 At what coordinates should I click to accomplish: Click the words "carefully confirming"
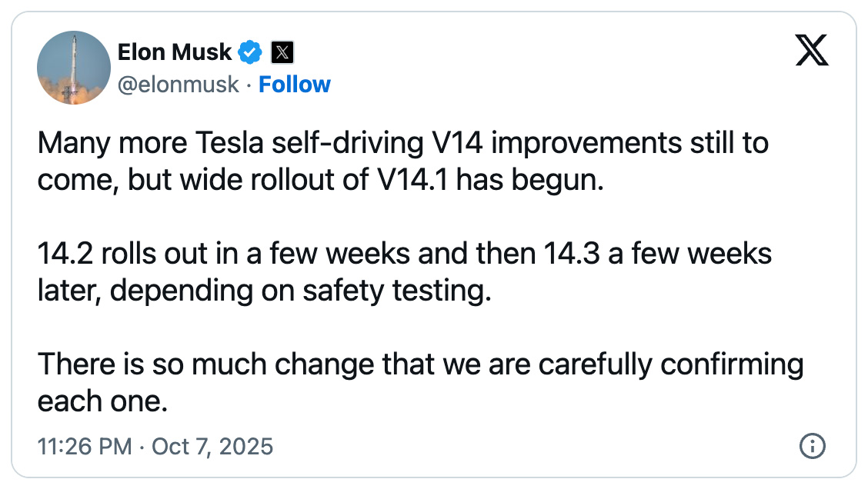[670, 364]
